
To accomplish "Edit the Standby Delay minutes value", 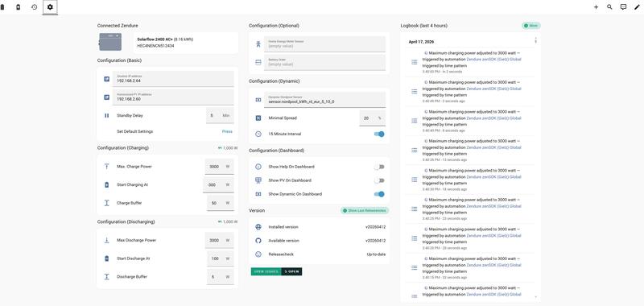I will click(220, 115).
